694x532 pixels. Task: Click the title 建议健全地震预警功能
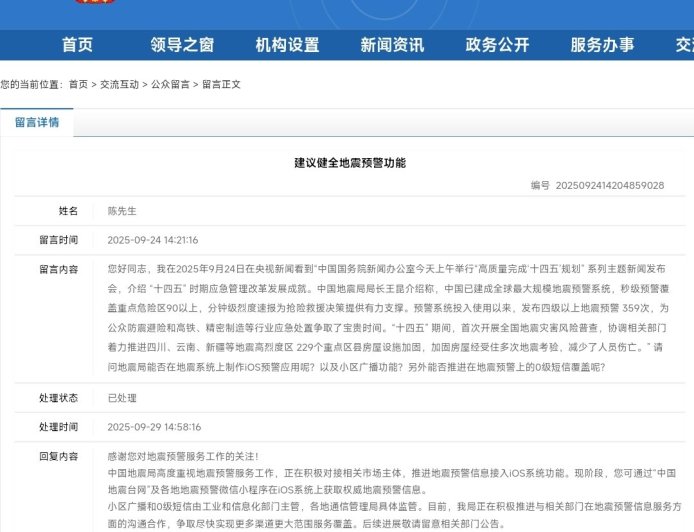point(350,162)
